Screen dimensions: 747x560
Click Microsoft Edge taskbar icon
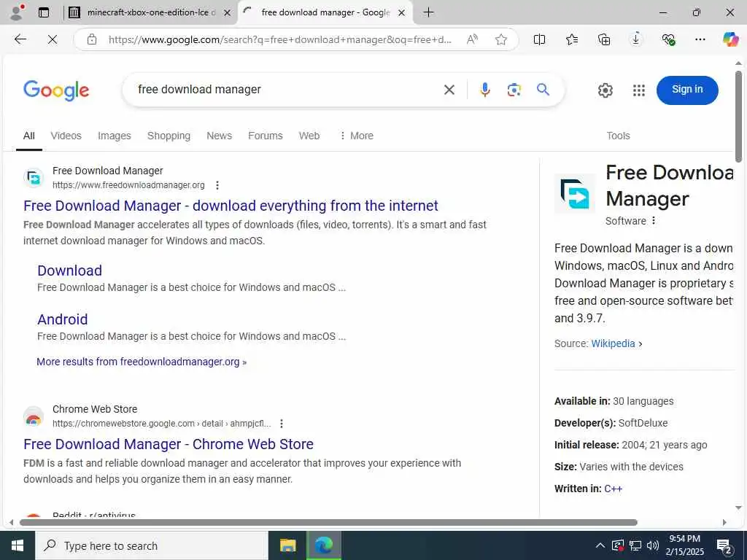[x=324, y=545]
